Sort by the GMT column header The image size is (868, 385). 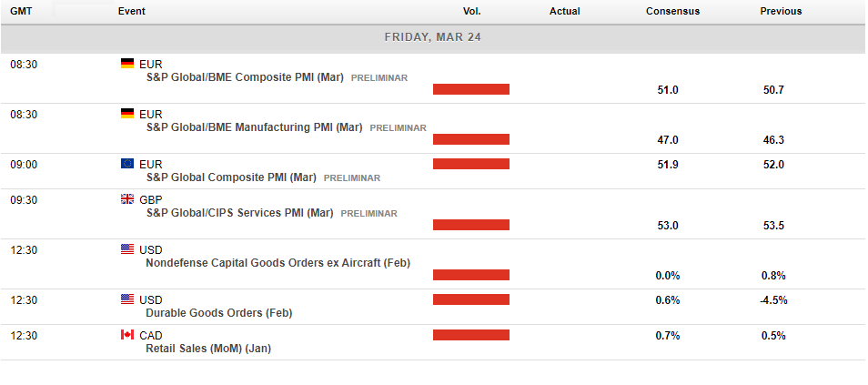[21, 11]
